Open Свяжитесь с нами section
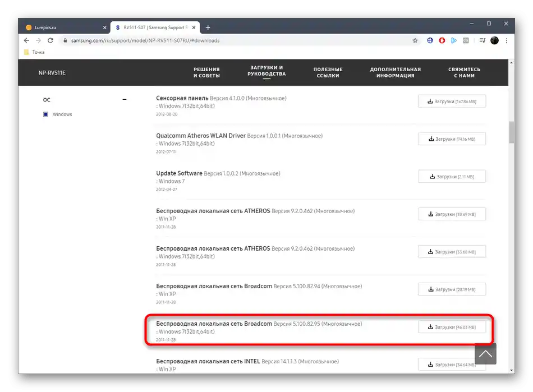Screen dimensions: 533x392 (x=465, y=72)
